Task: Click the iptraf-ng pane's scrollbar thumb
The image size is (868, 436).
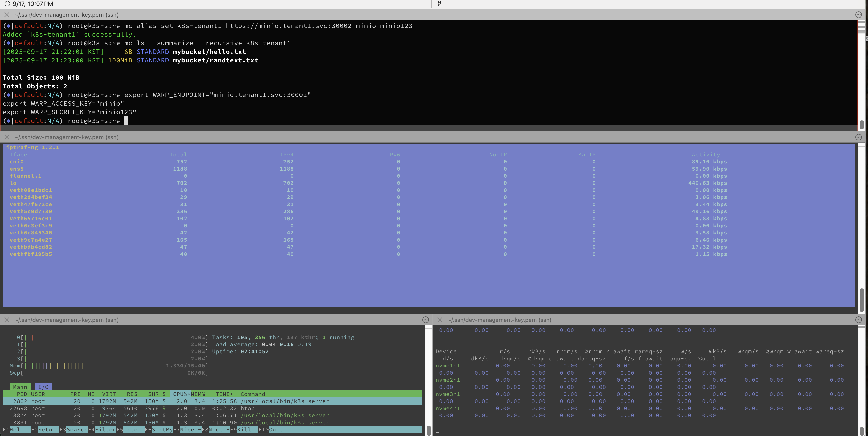Action: click(x=862, y=300)
